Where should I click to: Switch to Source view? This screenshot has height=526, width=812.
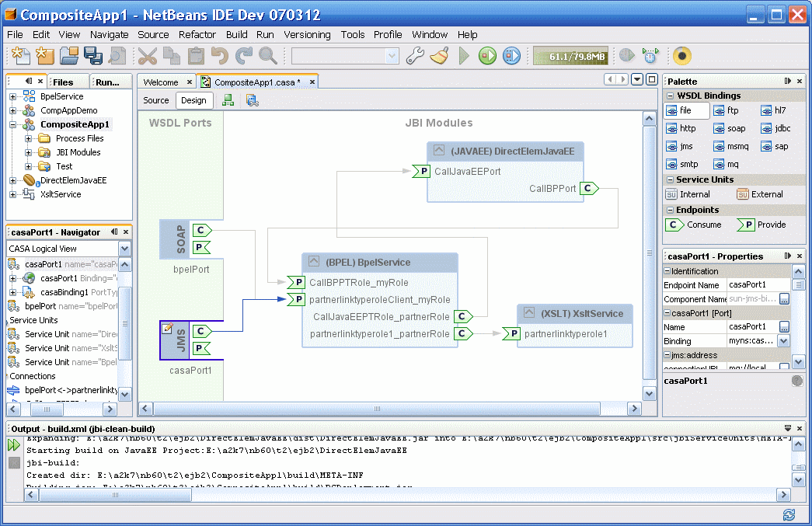tap(156, 100)
